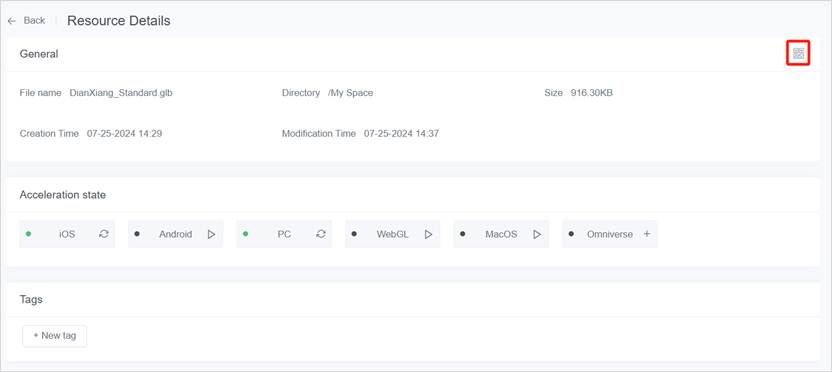Click the dark status dot for WebGL

pyautogui.click(x=354, y=233)
